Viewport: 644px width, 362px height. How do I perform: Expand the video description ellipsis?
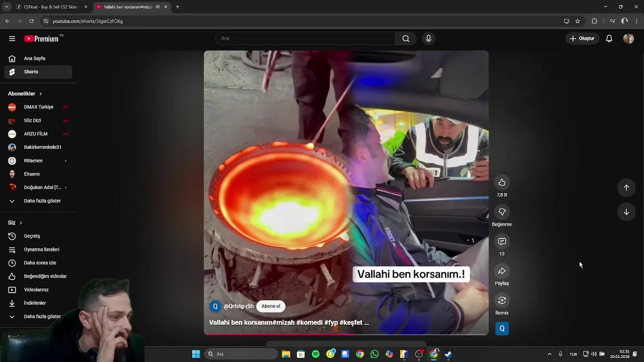pos(366,323)
